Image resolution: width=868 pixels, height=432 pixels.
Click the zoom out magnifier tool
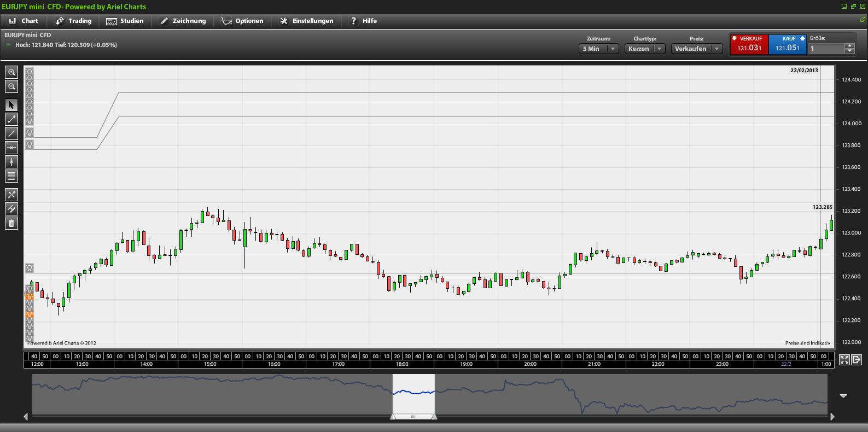(x=11, y=86)
